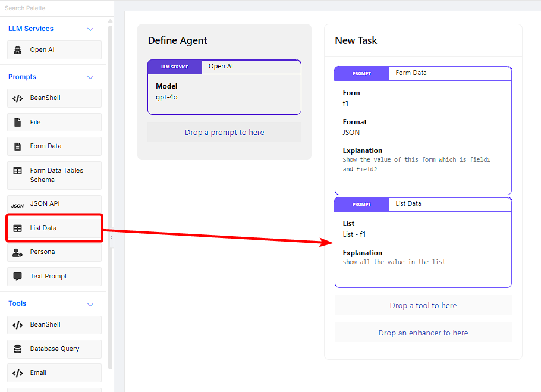Click the JSON API icon
This screenshot has width=541, height=392.
click(x=18, y=206)
